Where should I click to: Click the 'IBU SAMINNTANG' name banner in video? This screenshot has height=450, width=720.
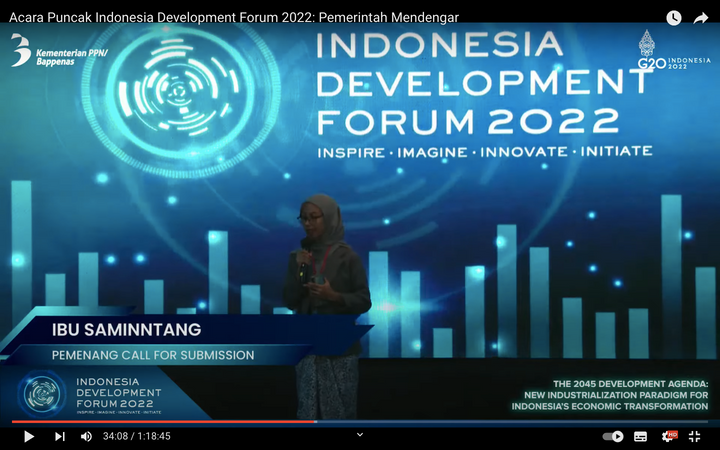pyautogui.click(x=127, y=330)
